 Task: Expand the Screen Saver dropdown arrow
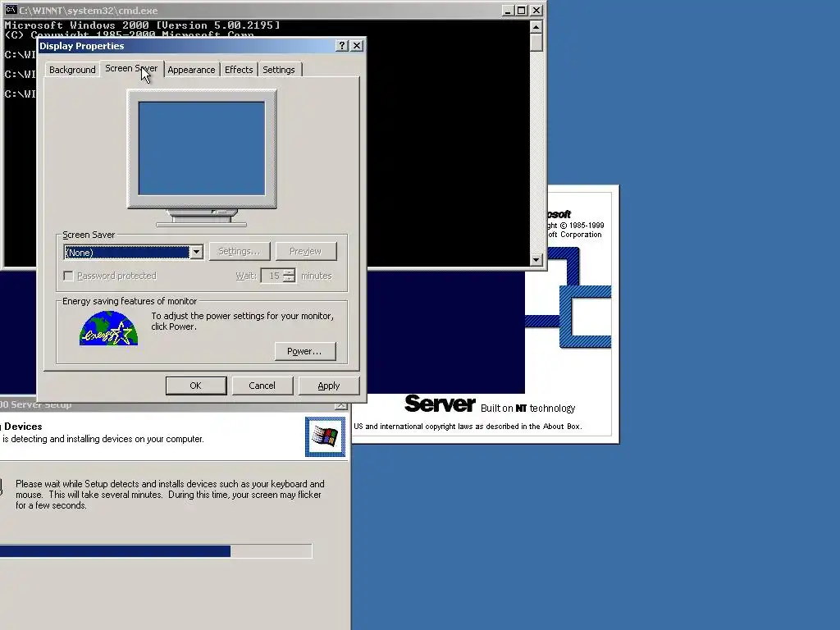click(197, 253)
